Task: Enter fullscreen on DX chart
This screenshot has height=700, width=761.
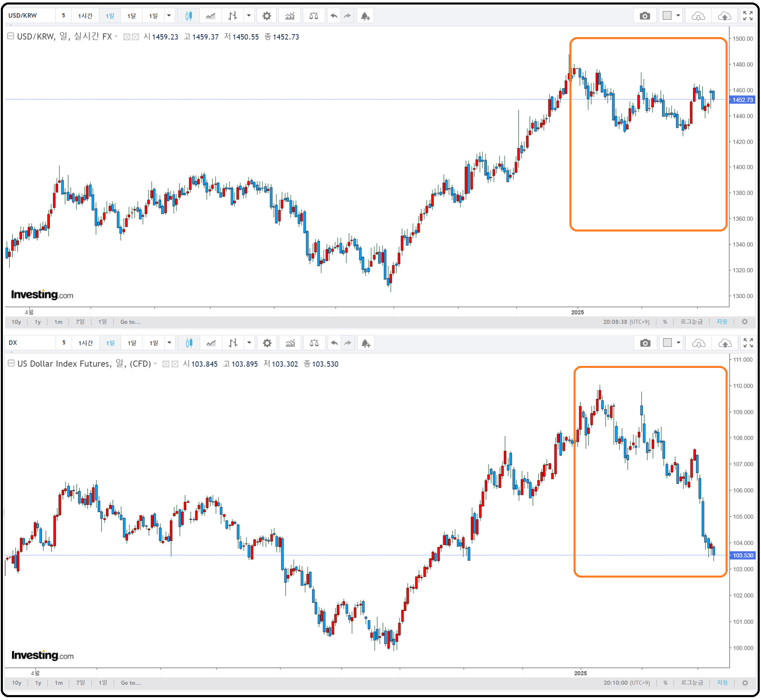Action: [748, 343]
